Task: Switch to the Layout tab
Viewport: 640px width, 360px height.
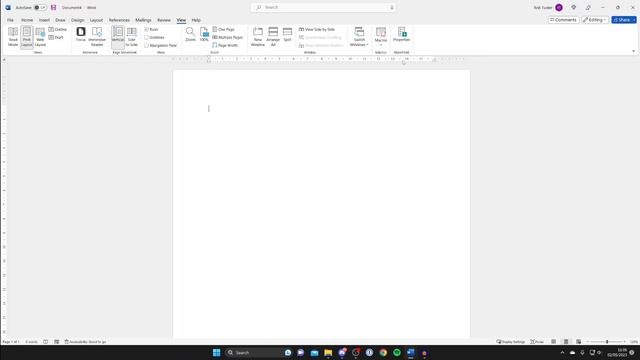Action: (96, 20)
